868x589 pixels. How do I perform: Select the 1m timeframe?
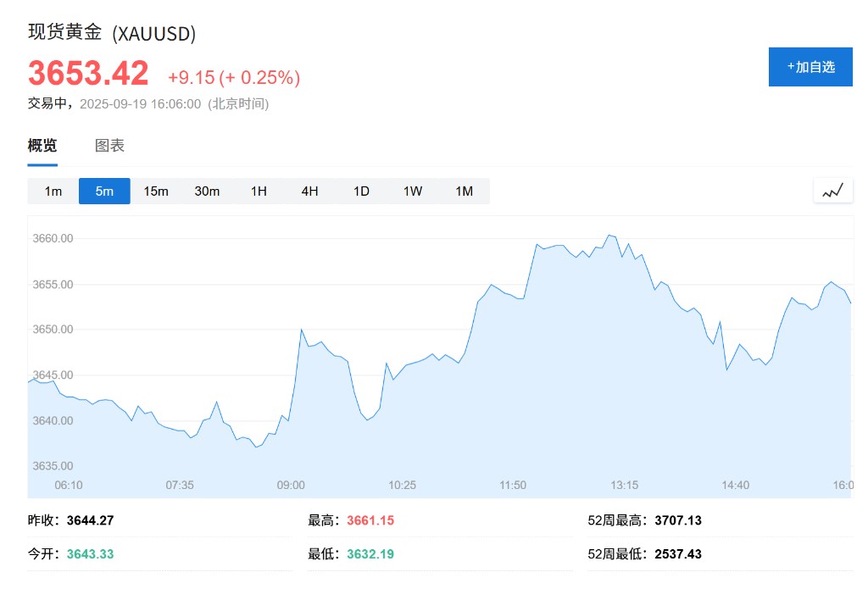click(53, 192)
